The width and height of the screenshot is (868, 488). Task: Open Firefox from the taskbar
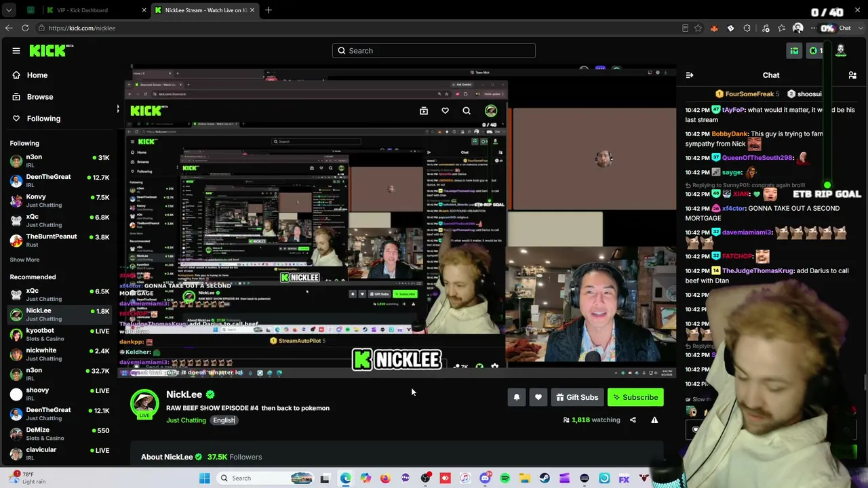(385, 479)
